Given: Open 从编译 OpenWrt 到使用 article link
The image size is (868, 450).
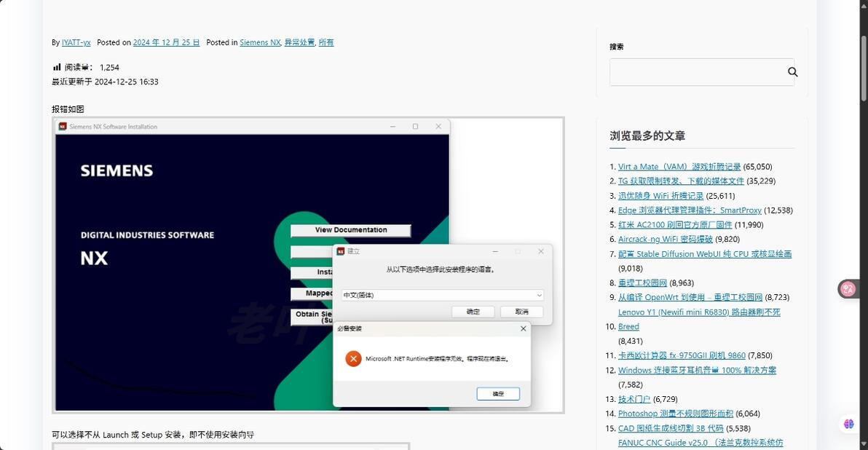Looking at the screenshot, I should 690,297.
